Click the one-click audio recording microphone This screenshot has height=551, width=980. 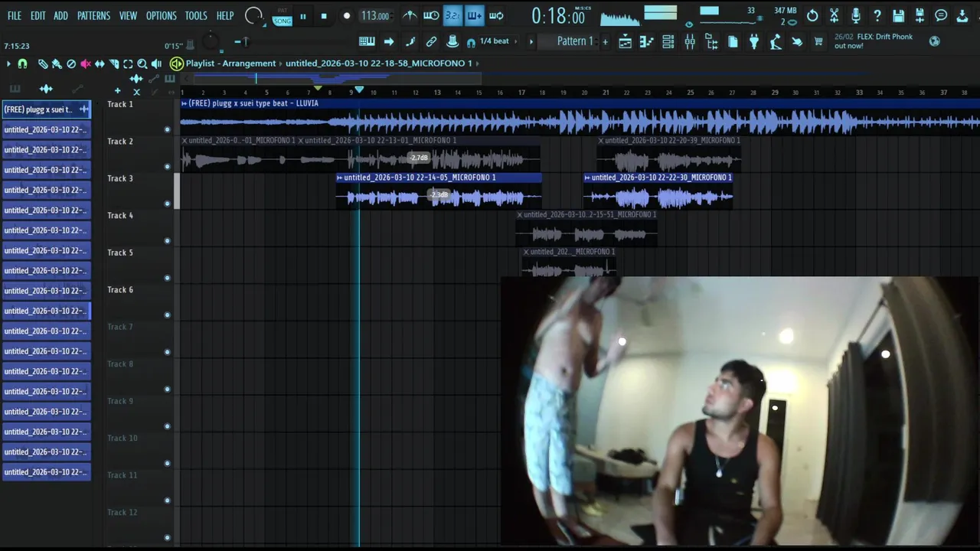coord(856,15)
